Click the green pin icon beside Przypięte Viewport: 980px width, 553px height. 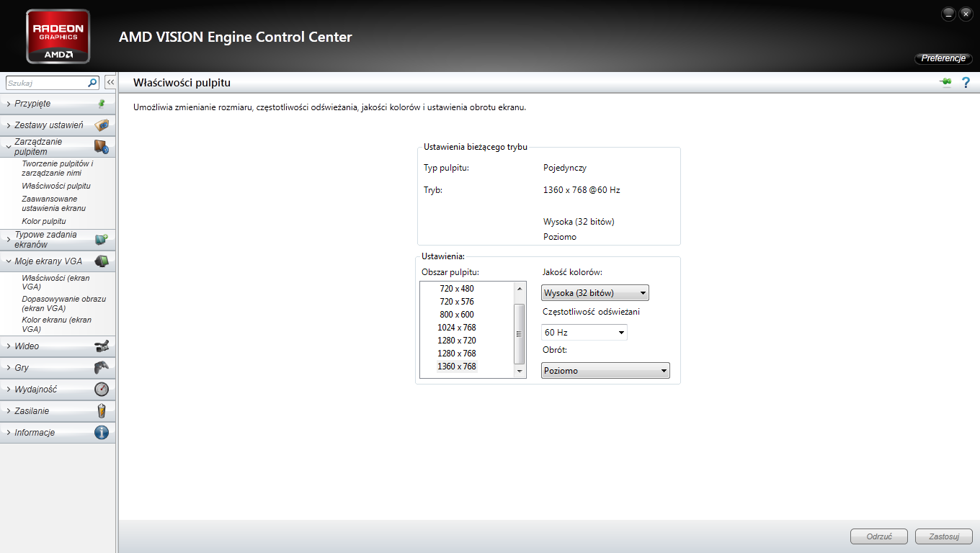pos(102,104)
